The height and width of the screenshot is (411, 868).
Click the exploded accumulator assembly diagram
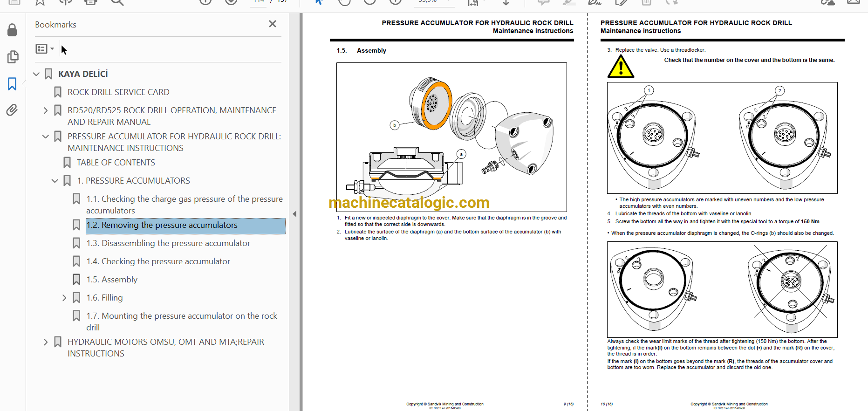click(x=451, y=137)
